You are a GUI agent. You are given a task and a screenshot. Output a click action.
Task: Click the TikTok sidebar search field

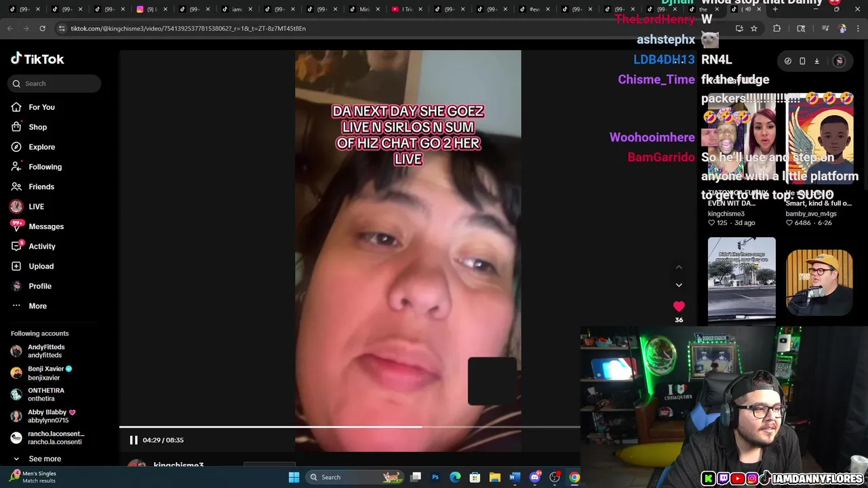click(x=54, y=83)
